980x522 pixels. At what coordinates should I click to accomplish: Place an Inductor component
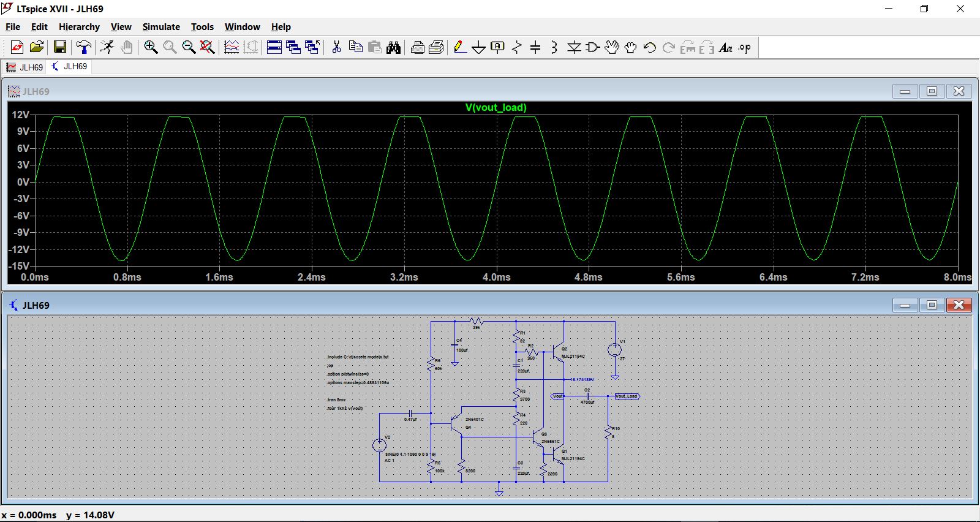coord(554,47)
